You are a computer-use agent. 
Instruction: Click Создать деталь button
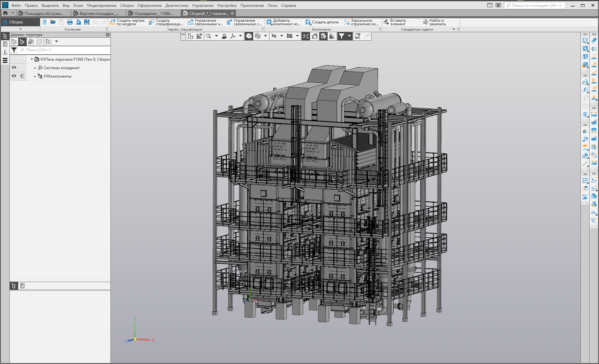(322, 22)
